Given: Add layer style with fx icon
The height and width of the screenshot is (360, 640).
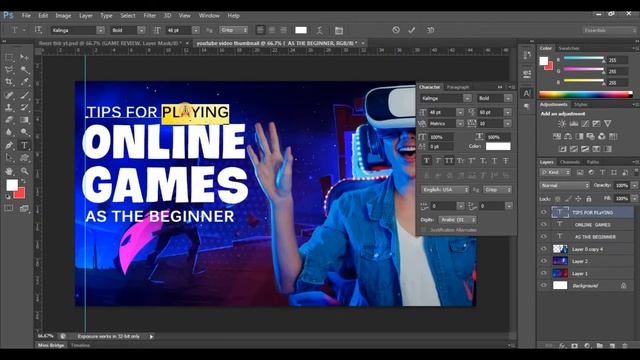Looking at the screenshot, I should click(562, 346).
